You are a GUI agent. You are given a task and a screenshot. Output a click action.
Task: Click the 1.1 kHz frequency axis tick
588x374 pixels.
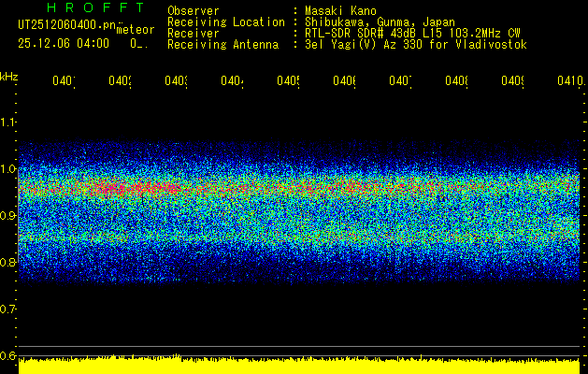8,122
